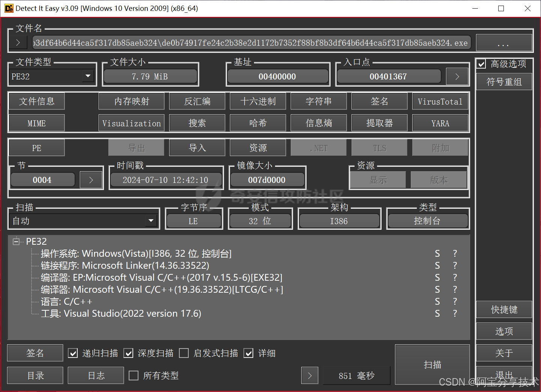Click the arrow next to entry point 00401367
Viewport: 541px width, 392px height.
coord(457,76)
